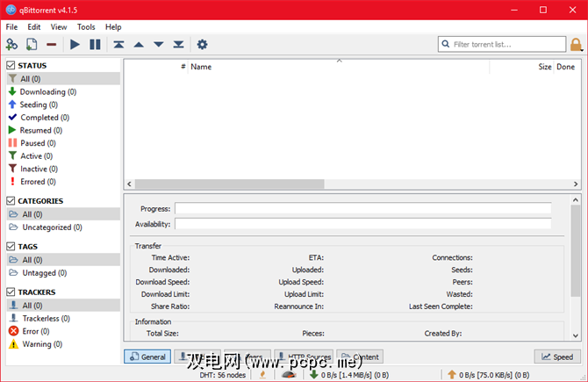Click the filter torrent list field
The image size is (588, 382).
pos(502,44)
